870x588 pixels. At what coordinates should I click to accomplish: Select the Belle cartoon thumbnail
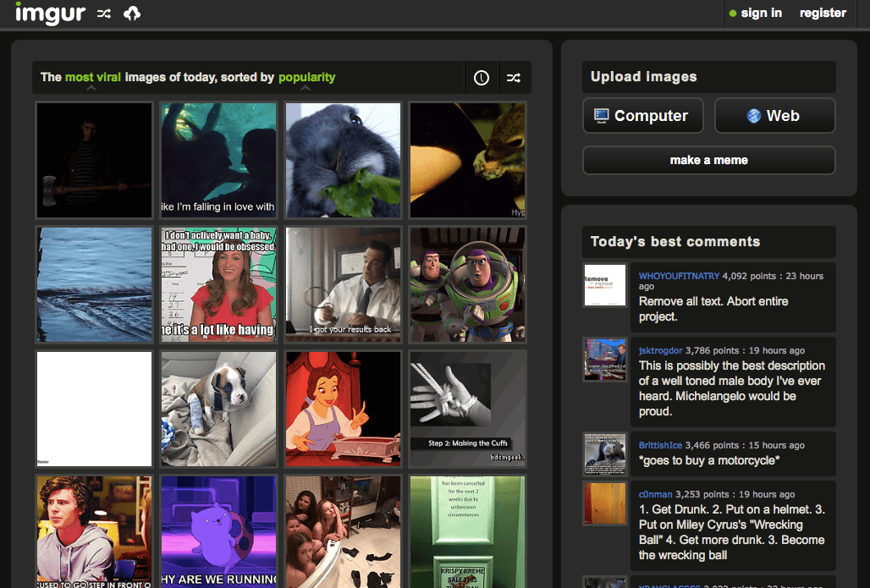point(343,409)
